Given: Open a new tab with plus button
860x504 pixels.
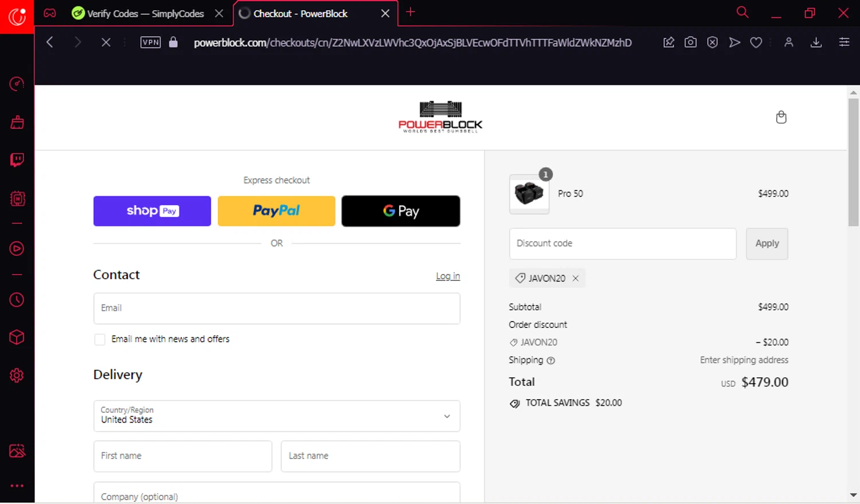Looking at the screenshot, I should pos(411,12).
